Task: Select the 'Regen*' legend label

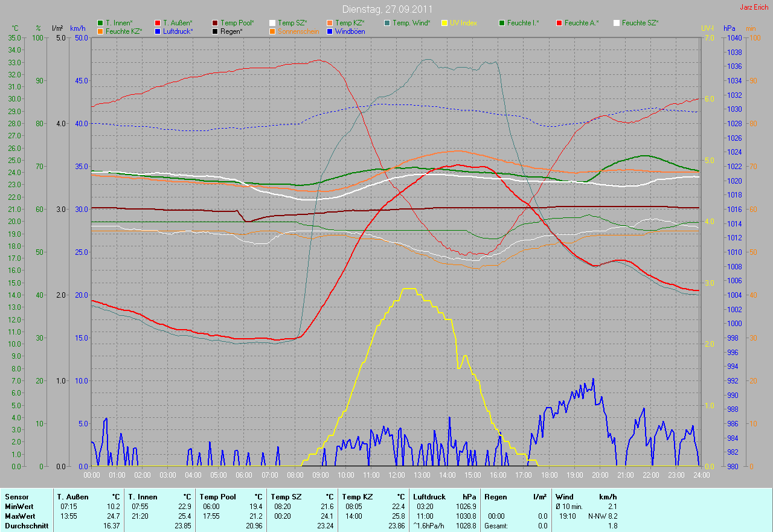Action: 231,31
